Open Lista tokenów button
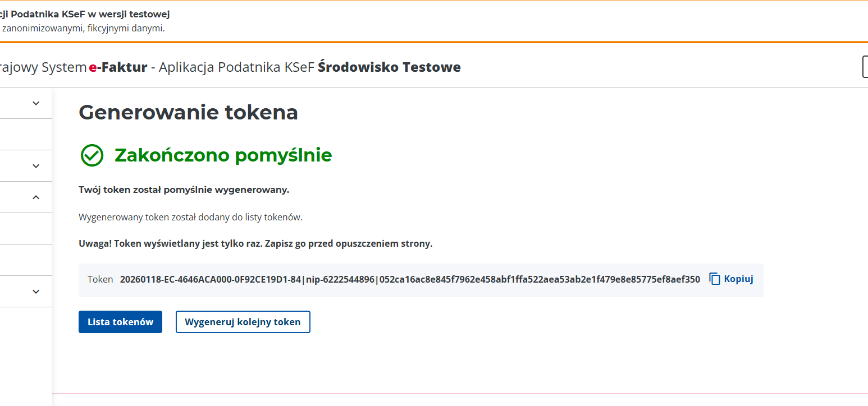 pos(120,322)
